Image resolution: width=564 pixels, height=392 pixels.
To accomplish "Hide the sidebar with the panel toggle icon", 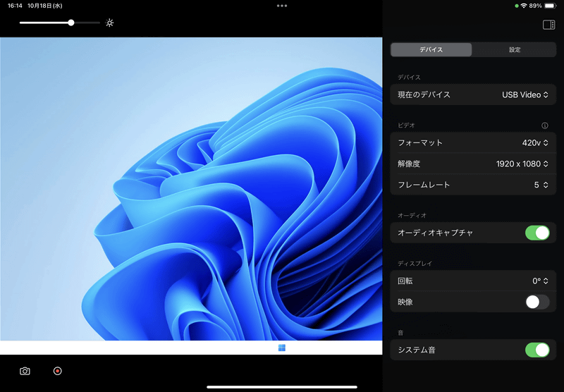I will (x=549, y=25).
